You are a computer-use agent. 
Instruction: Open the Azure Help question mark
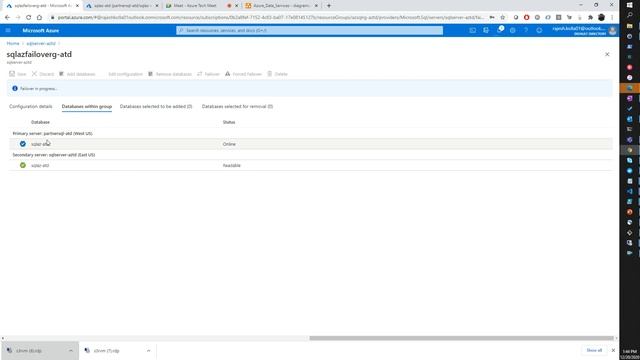[x=526, y=30]
